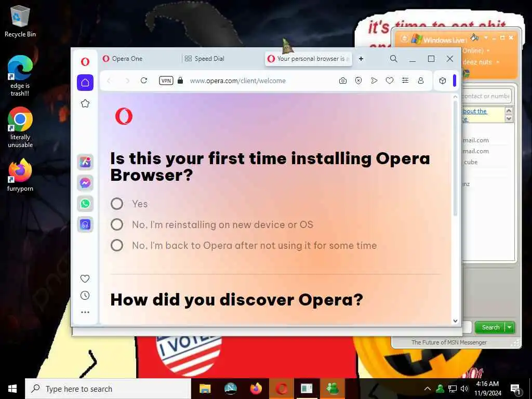This screenshot has height=399, width=532.
Task: Open My Flow send icon
Action: [374, 81]
